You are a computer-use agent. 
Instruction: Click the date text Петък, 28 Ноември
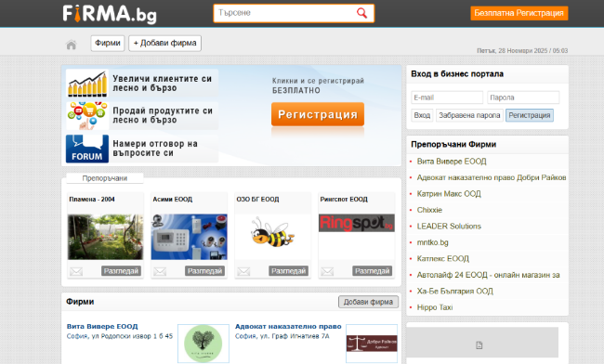tap(522, 50)
